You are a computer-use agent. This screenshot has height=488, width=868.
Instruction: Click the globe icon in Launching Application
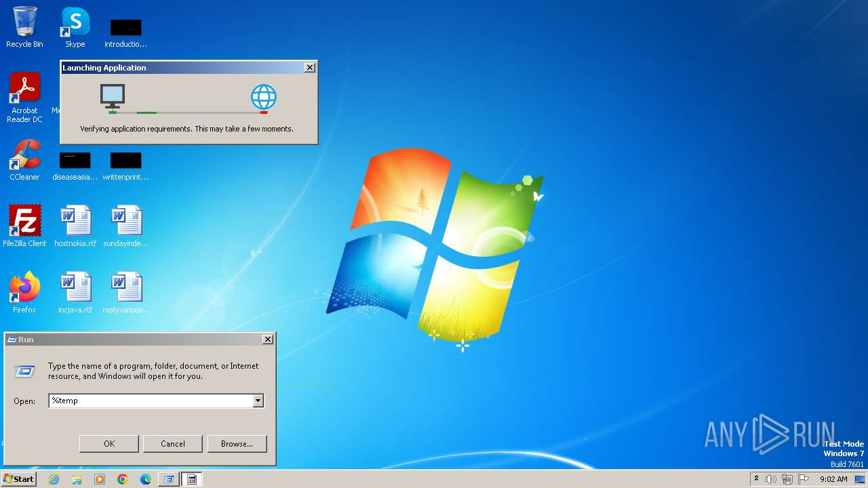pos(264,97)
